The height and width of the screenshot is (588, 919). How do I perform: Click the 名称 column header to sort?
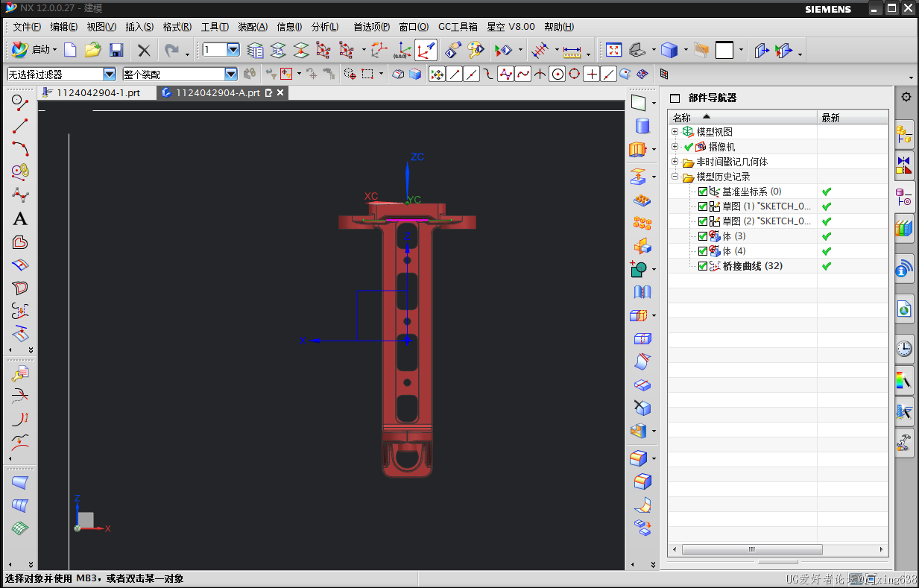click(682, 118)
